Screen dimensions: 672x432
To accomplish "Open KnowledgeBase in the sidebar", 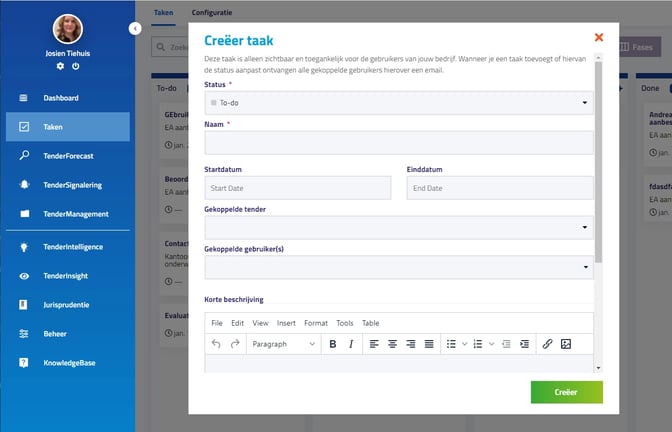I will coord(68,363).
